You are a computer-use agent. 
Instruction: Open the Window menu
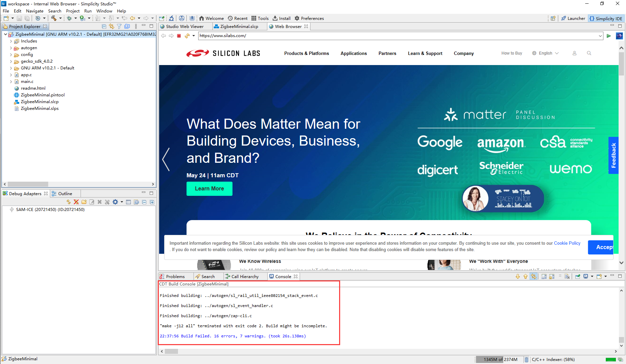tap(104, 11)
